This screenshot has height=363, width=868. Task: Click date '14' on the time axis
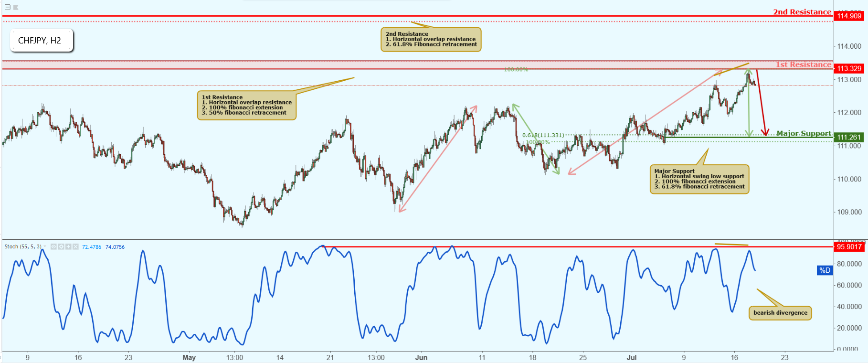(x=280, y=357)
